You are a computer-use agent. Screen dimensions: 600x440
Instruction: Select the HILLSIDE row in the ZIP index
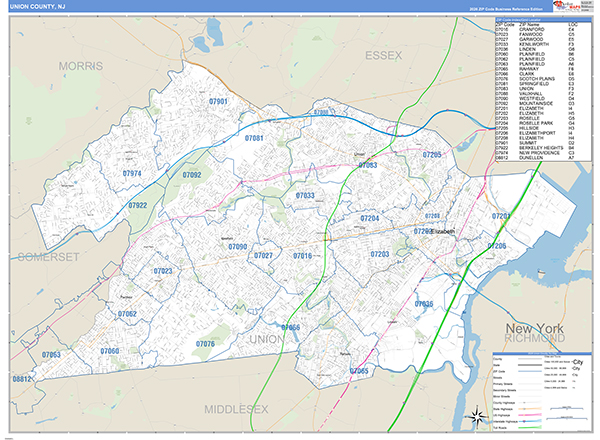536,128
